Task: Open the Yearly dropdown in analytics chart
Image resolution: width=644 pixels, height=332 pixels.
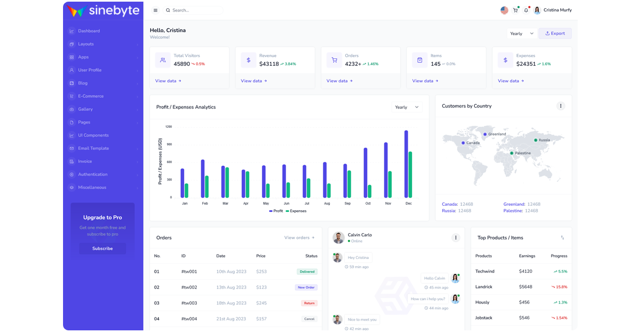Action: click(407, 108)
